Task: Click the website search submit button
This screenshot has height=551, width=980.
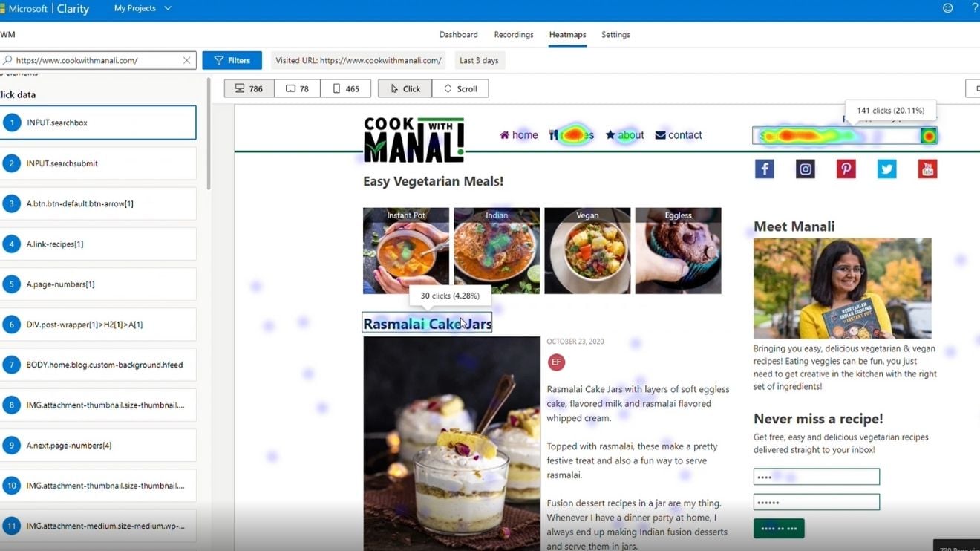Action: (928, 136)
